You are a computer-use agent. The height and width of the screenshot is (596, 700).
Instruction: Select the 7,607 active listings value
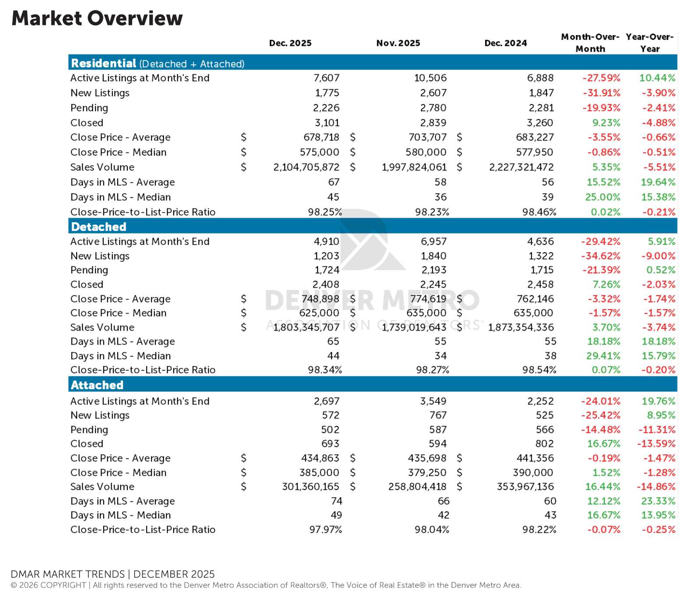tap(326, 78)
